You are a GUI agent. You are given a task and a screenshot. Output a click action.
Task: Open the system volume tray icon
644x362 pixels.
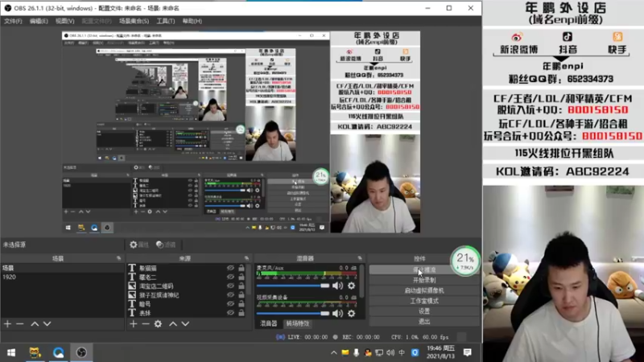[x=390, y=352]
